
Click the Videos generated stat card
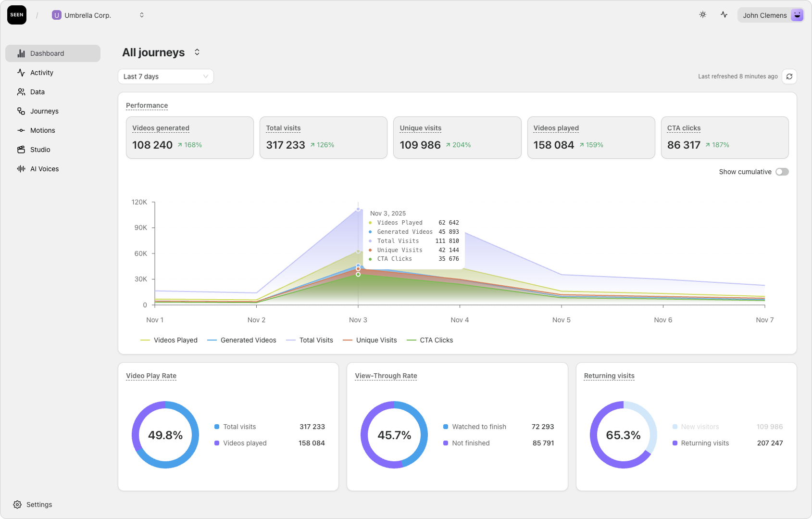[190, 138]
